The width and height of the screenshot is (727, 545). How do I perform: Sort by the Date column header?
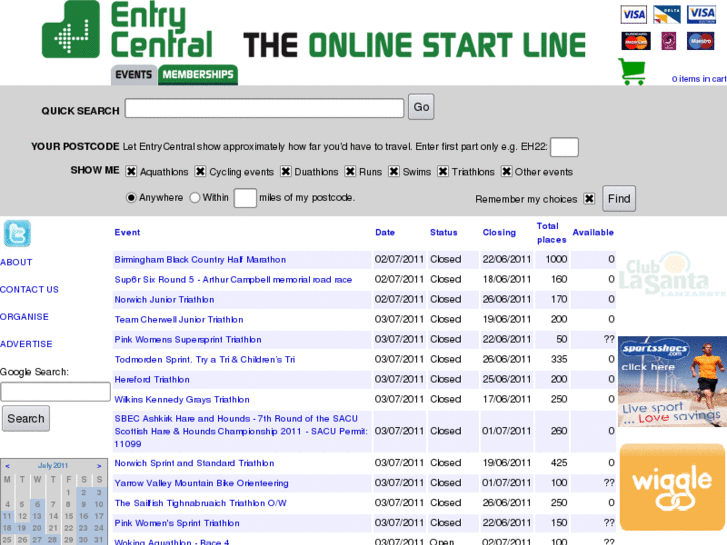click(x=385, y=232)
